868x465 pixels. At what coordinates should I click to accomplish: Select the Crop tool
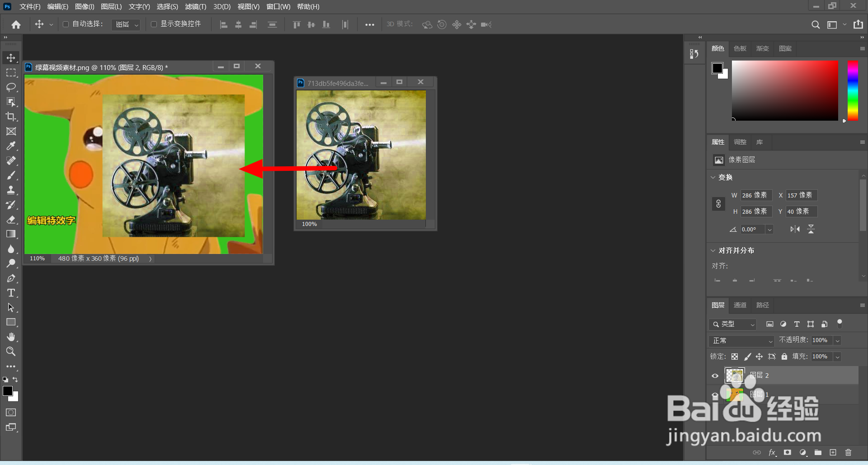[11, 117]
